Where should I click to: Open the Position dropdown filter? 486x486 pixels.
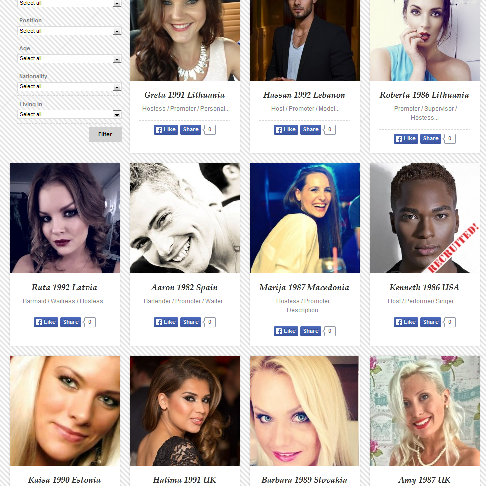click(69, 31)
